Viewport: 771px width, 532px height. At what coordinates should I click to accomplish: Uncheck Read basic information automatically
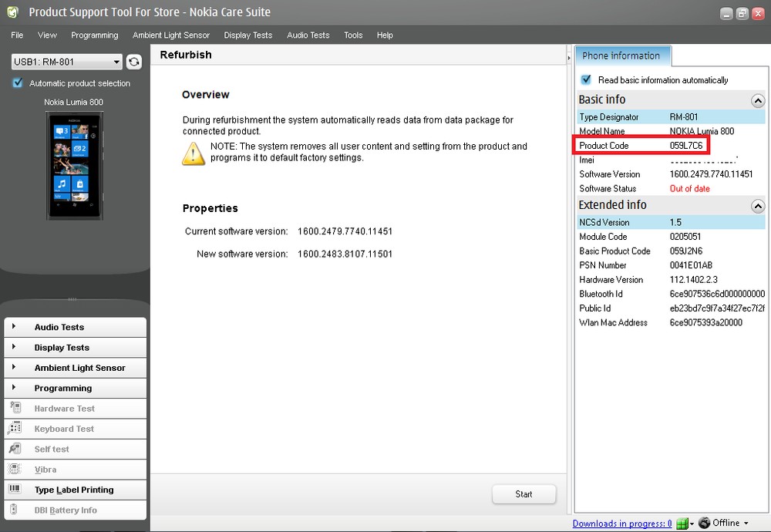point(586,79)
